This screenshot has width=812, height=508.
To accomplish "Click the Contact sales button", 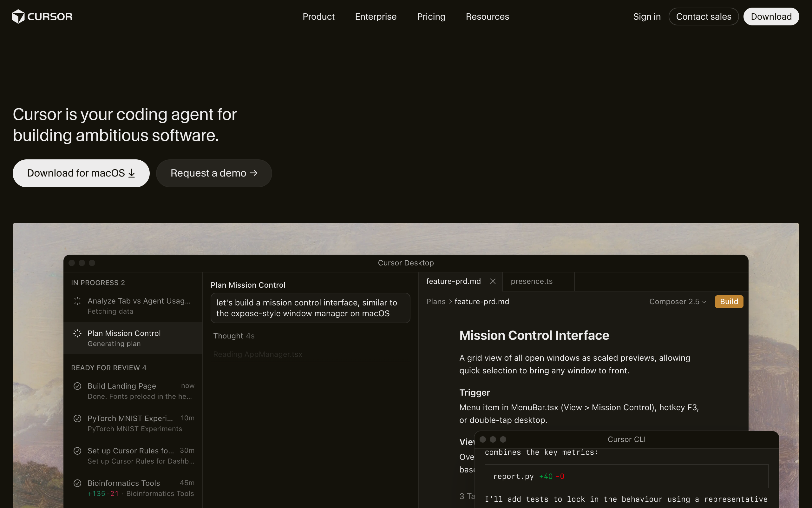I will pos(703,17).
